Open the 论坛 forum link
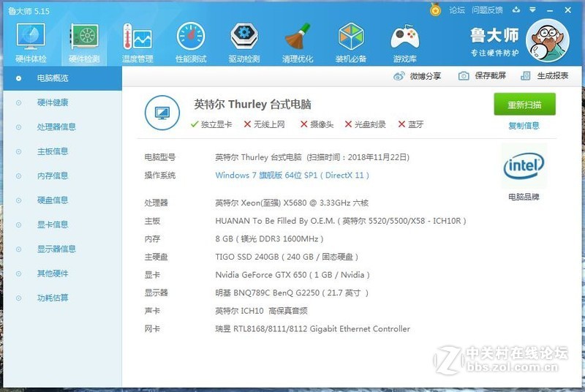585x392 pixels. tap(457, 10)
